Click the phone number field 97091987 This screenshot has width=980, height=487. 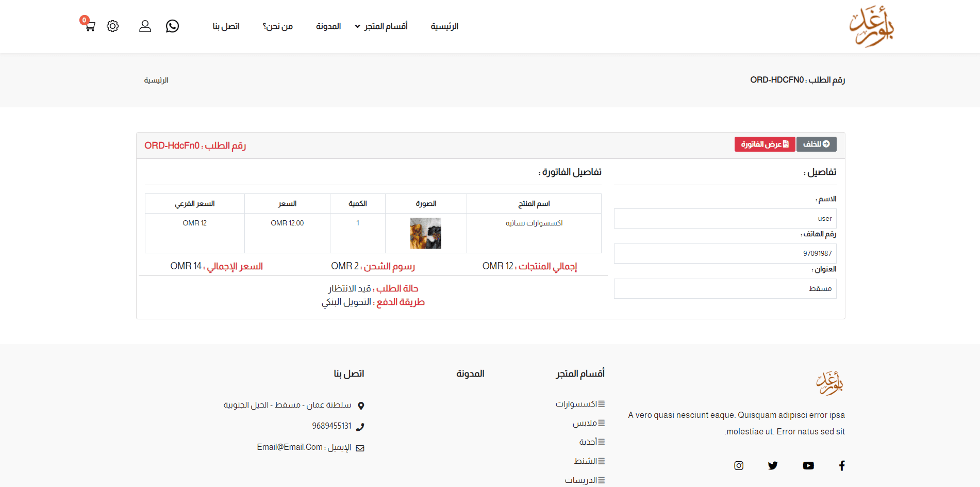[x=725, y=253]
